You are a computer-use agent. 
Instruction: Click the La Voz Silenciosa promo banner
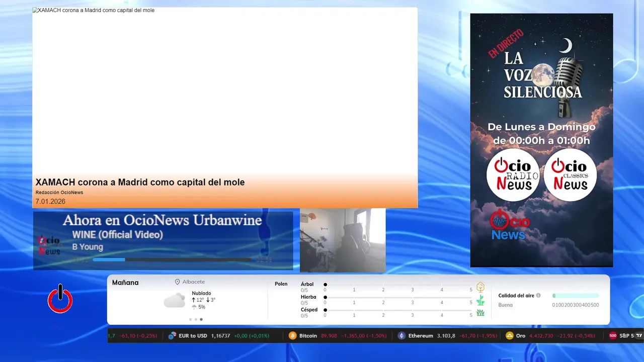pyautogui.click(x=541, y=140)
